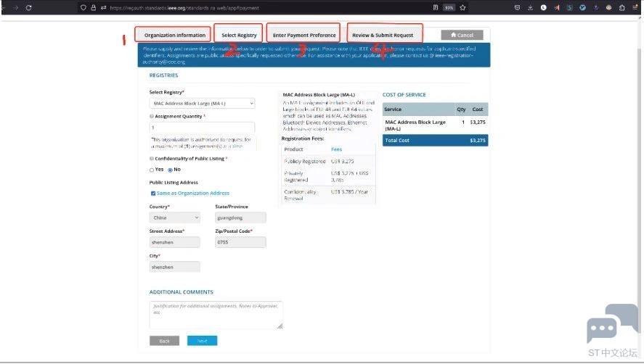
Task: Open site permissions icon beside the padlock
Action: pyautogui.click(x=103, y=7)
